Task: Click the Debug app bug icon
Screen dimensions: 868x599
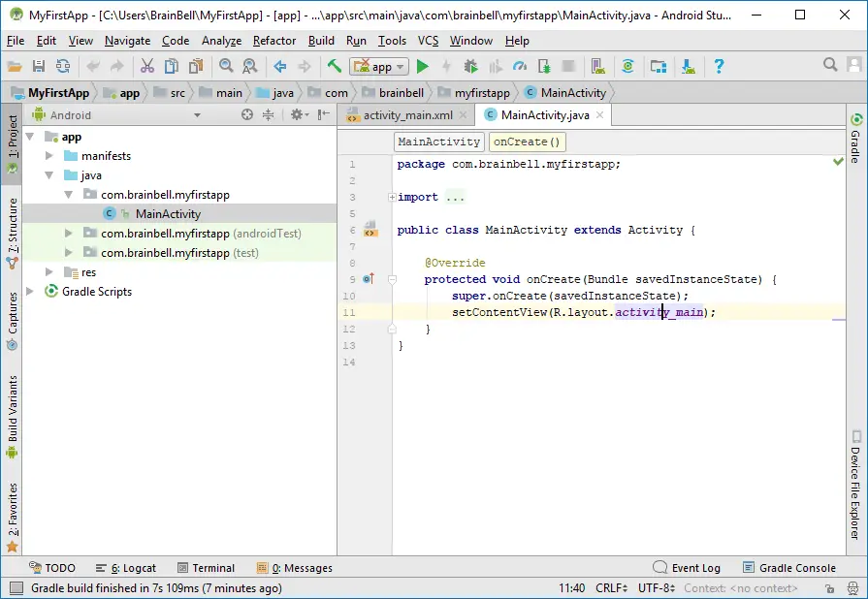Action: click(470, 67)
